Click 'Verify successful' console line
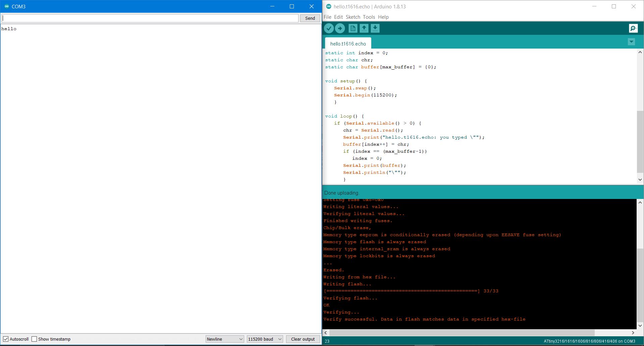The height and width of the screenshot is (346, 644). click(x=424, y=319)
